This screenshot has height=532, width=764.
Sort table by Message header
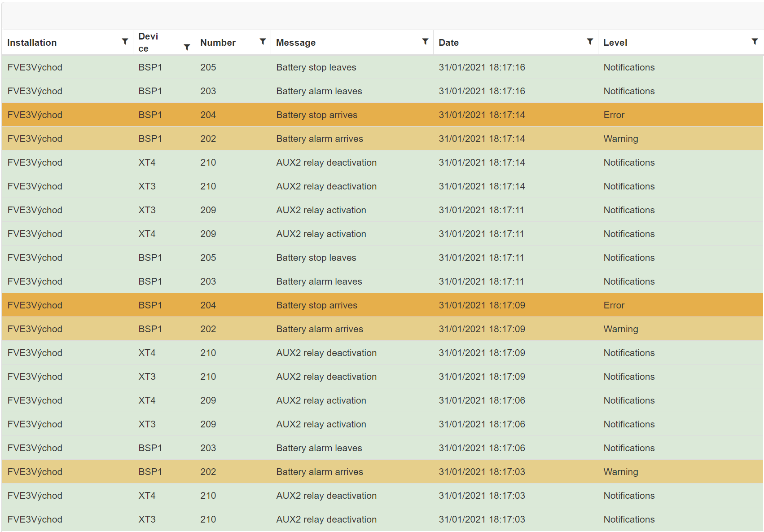click(296, 43)
